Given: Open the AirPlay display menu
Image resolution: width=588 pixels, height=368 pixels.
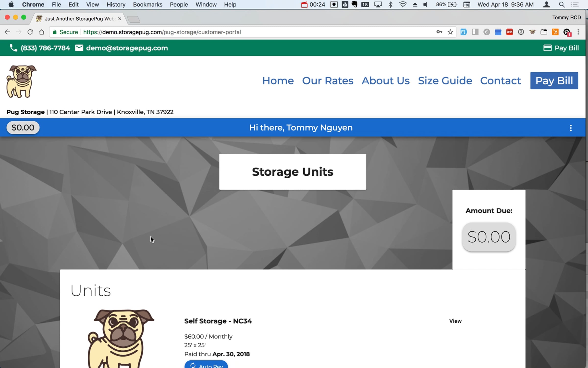Looking at the screenshot, I should (378, 4).
